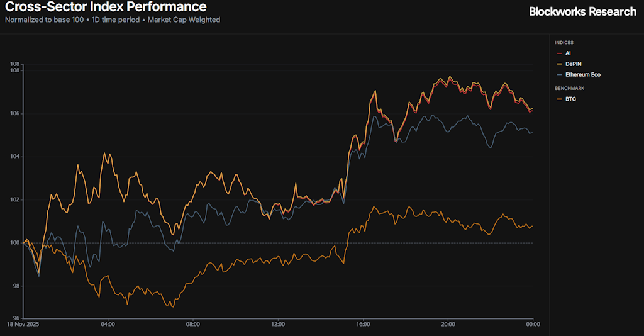Viewport: 644px width, 336px height.
Task: Select the 20:00 tick on time axis
Action: 448,325
